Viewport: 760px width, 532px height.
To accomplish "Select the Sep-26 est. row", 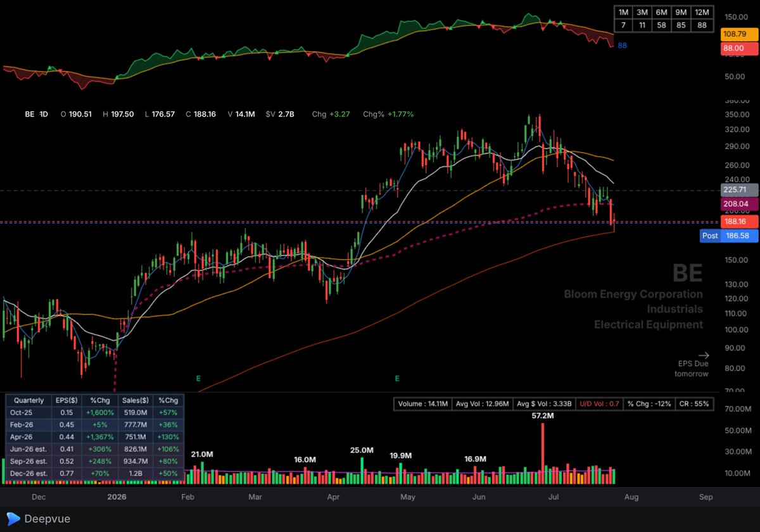I will (x=95, y=460).
